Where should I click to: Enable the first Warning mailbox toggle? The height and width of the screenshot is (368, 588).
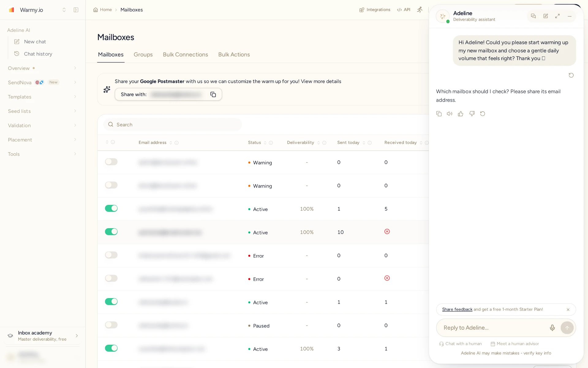coord(111,162)
